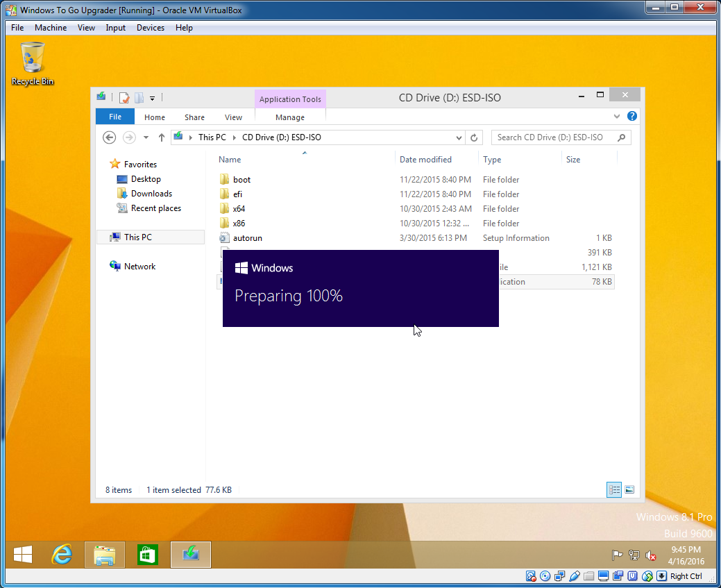The height and width of the screenshot is (588, 721).
Task: Click VirtualBox optical disk status icon
Action: (545, 576)
